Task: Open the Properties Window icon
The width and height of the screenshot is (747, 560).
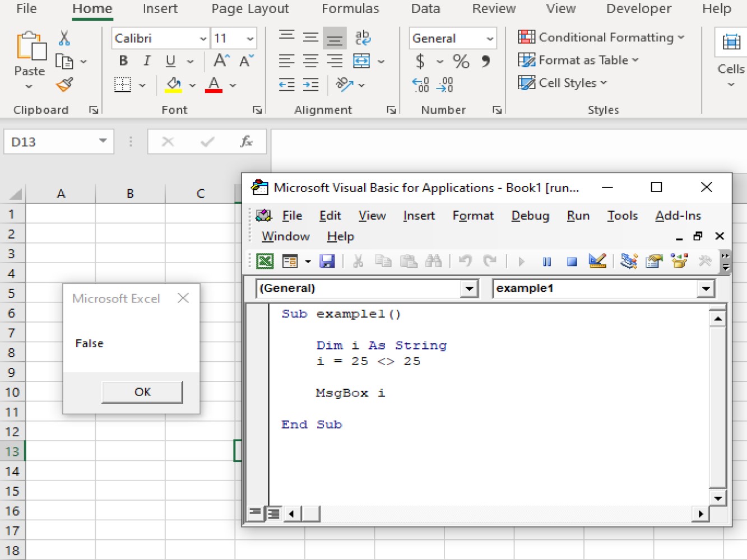Action: tap(653, 261)
